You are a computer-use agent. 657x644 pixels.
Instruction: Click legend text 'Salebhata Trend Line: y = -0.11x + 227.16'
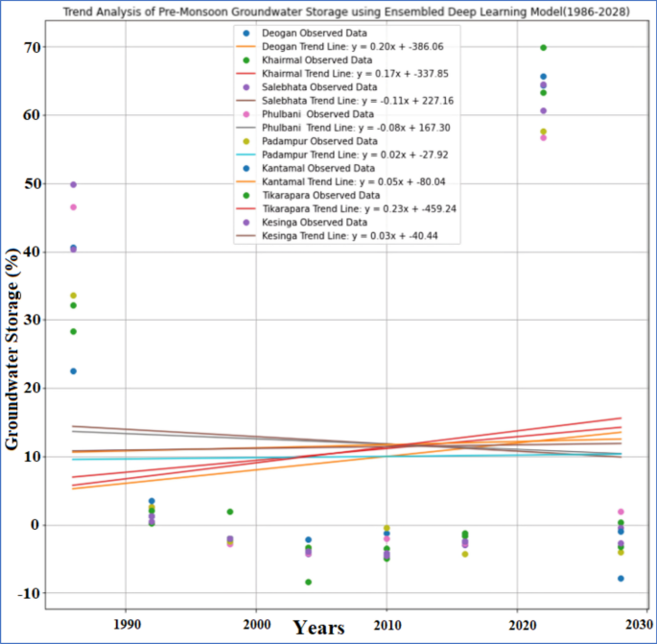(x=358, y=101)
